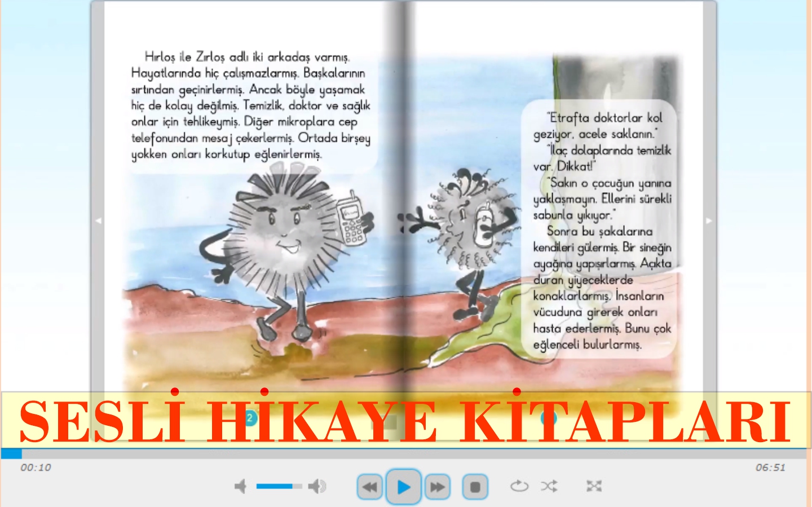Toggle shuffle icon
The image size is (812, 507).
coord(549,486)
